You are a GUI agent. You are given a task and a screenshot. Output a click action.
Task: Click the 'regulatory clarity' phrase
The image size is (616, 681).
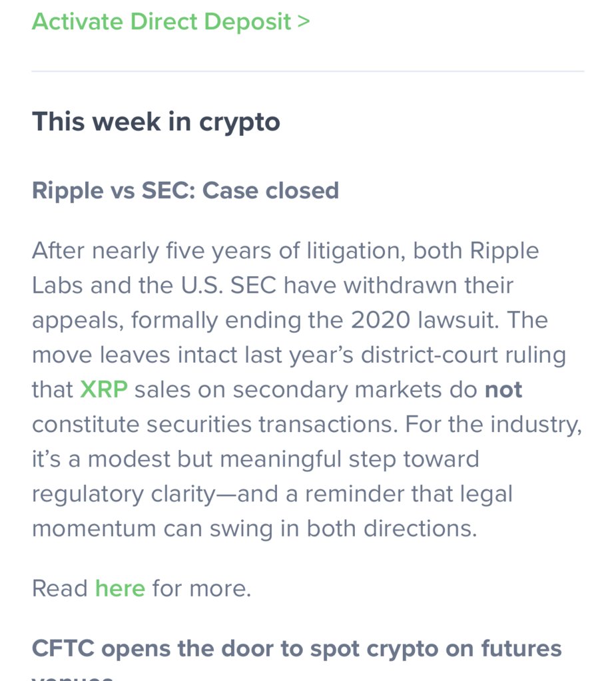[x=124, y=494]
